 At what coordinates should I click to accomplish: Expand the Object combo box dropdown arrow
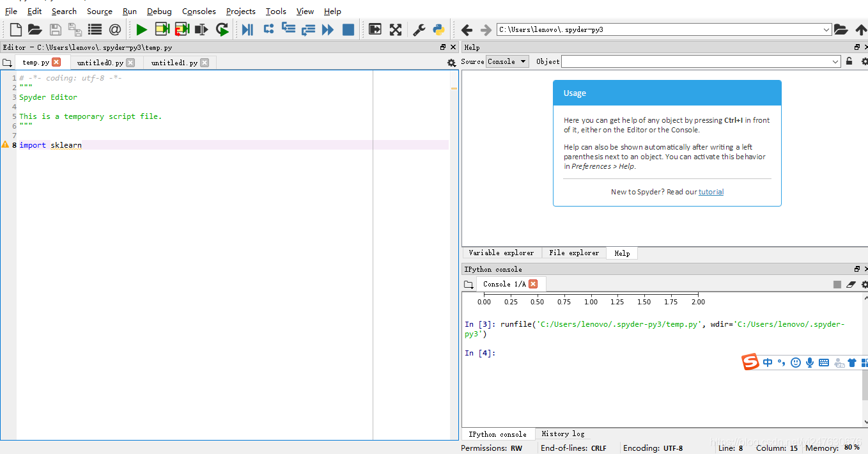pos(835,61)
